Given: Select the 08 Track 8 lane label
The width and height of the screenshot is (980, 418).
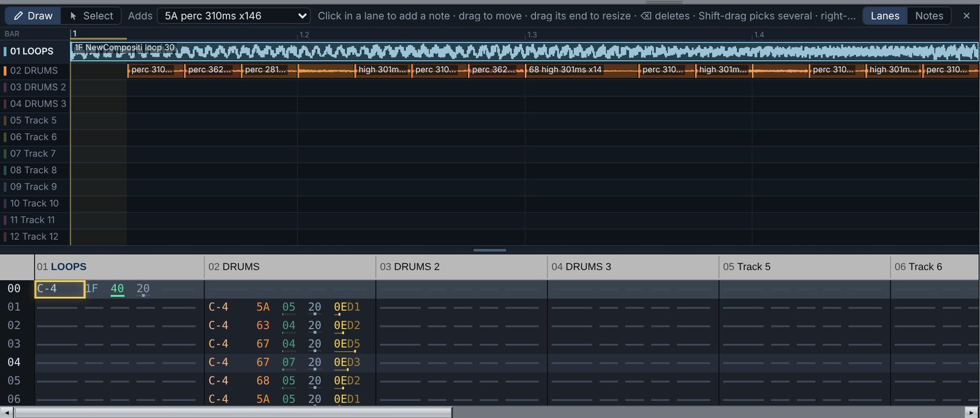Looking at the screenshot, I should [36, 170].
